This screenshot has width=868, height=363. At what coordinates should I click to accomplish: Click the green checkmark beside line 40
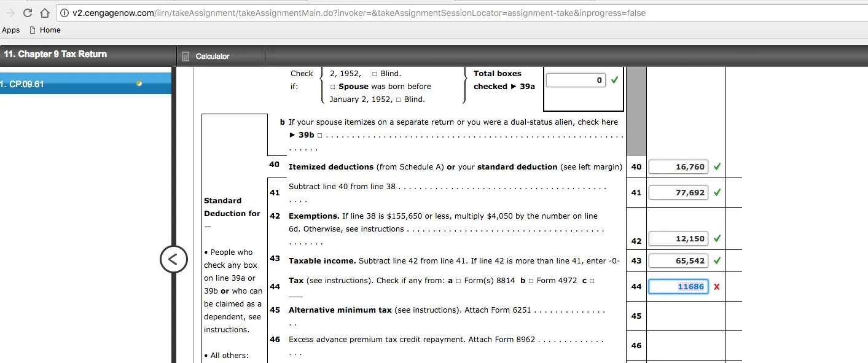tap(717, 166)
